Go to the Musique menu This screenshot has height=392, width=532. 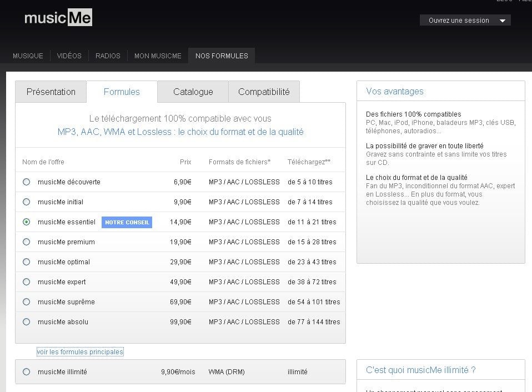coord(28,56)
